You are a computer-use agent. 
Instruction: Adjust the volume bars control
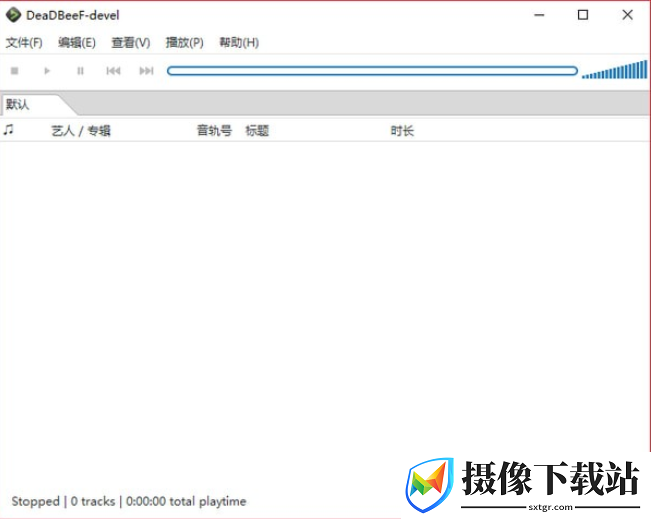click(614, 70)
